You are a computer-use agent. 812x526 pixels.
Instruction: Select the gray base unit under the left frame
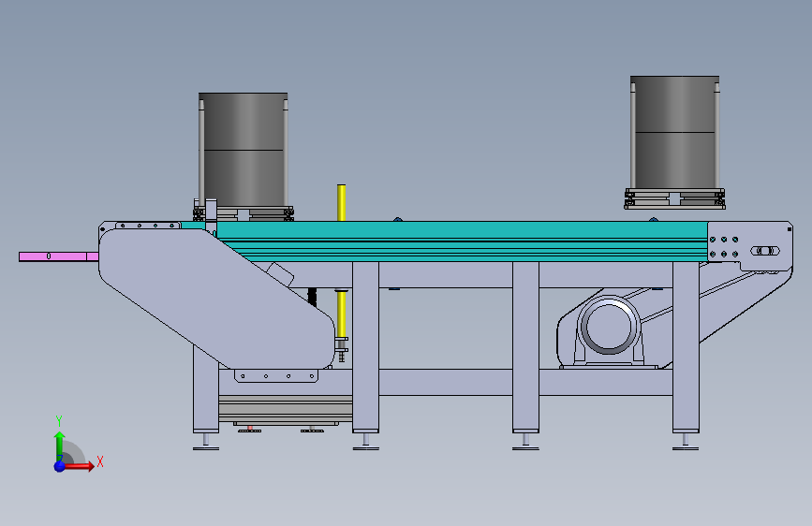(286, 409)
